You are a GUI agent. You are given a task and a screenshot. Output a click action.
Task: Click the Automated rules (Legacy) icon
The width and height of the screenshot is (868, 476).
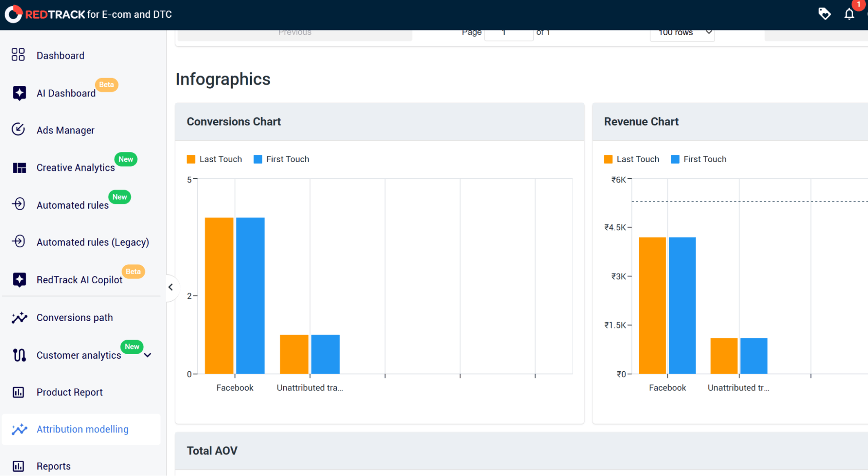click(x=18, y=241)
